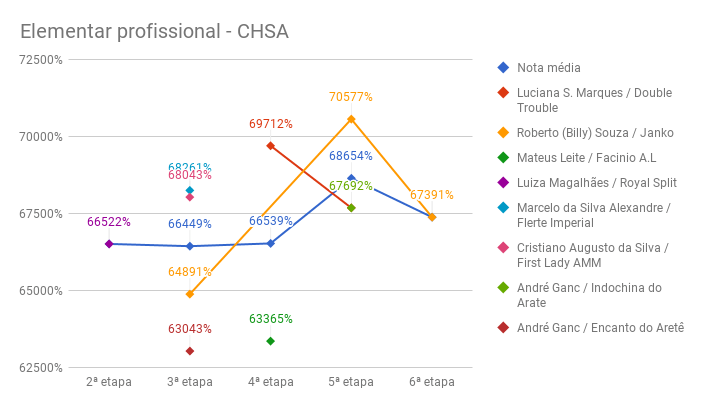Click the orange Roberto (Billy) Souza legend diamond
This screenshot has width=710, height=406.
pyautogui.click(x=502, y=133)
